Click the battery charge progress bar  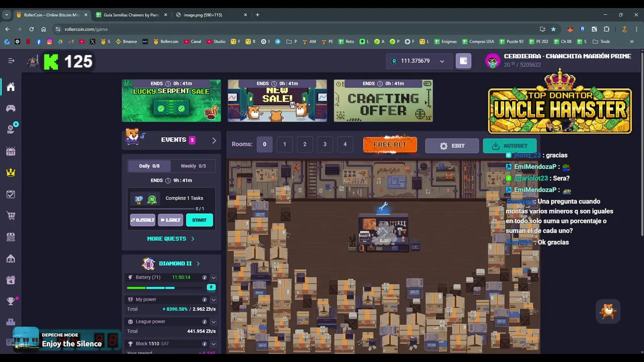[x=166, y=288]
